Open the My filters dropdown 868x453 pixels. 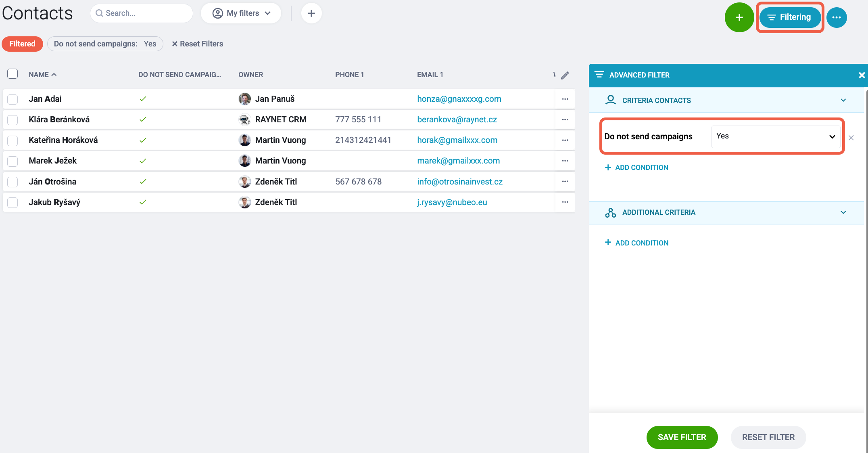(x=241, y=13)
